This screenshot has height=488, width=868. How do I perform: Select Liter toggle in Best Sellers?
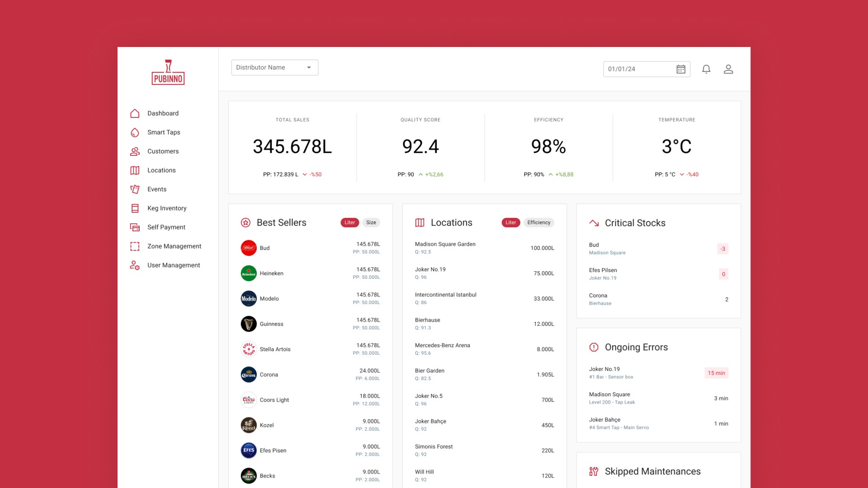point(349,222)
